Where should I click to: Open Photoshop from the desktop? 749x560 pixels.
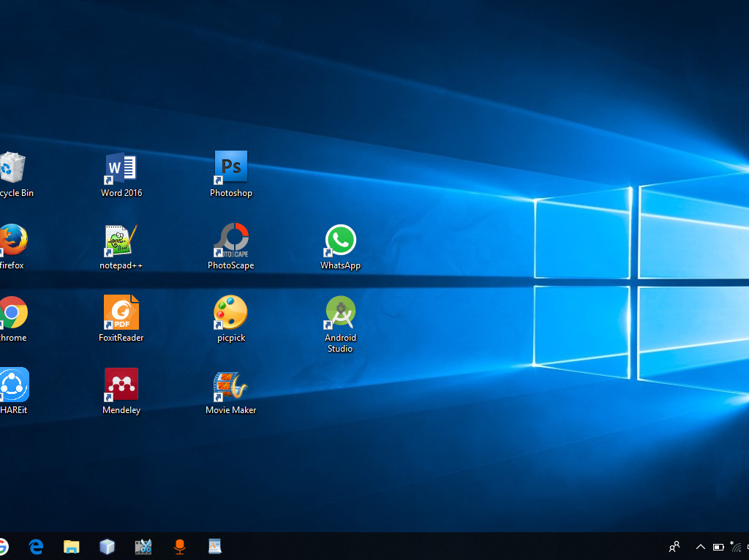point(230,167)
